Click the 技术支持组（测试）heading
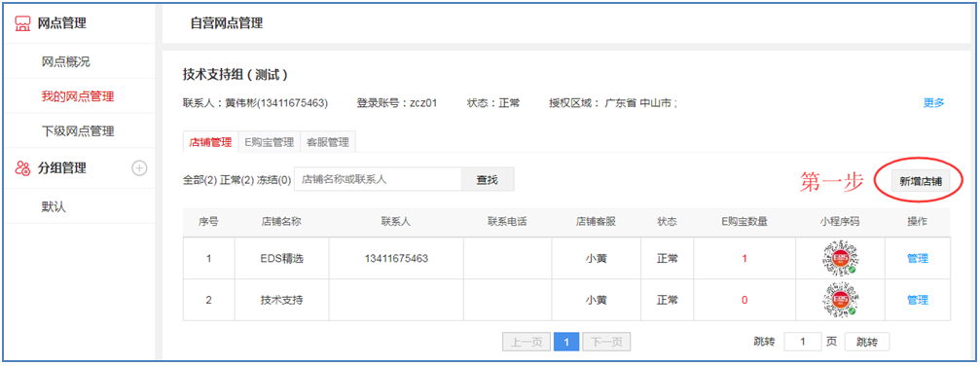The height and width of the screenshot is (366, 980). [x=236, y=75]
